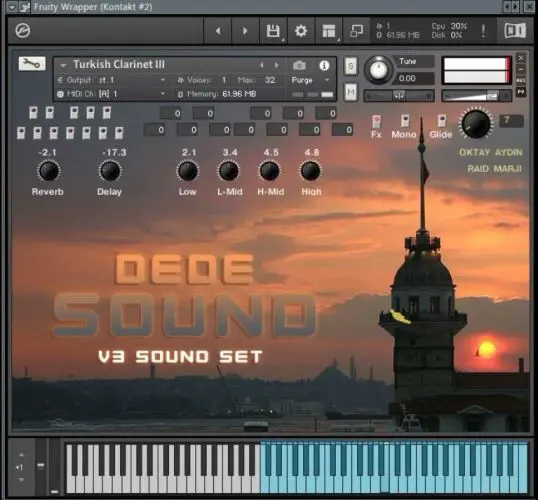Open the Kontakt options gear
538x500 pixels.
(301, 31)
